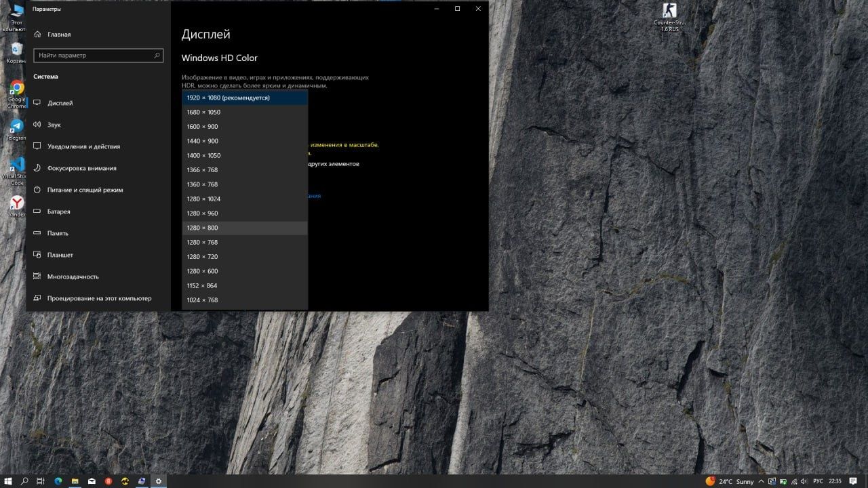868x488 pixels.
Task: Click the Корзина recycle bin desktop icon
Action: click(15, 53)
